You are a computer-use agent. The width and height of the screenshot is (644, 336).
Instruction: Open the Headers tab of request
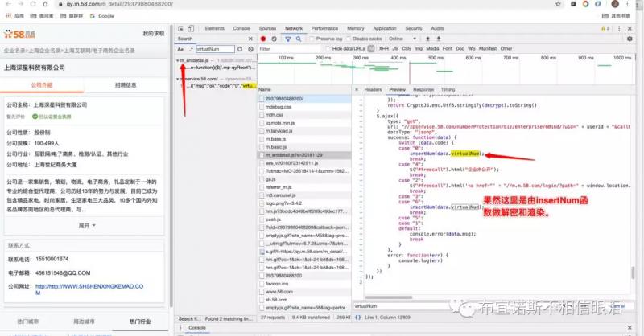click(373, 89)
